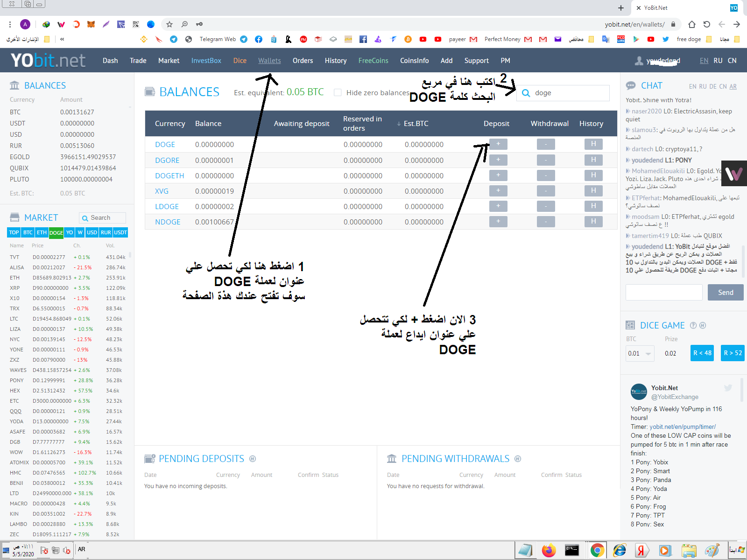Screen dimensions: 747x560
Task: Click the Dice Game question mark icon
Action: point(693,325)
